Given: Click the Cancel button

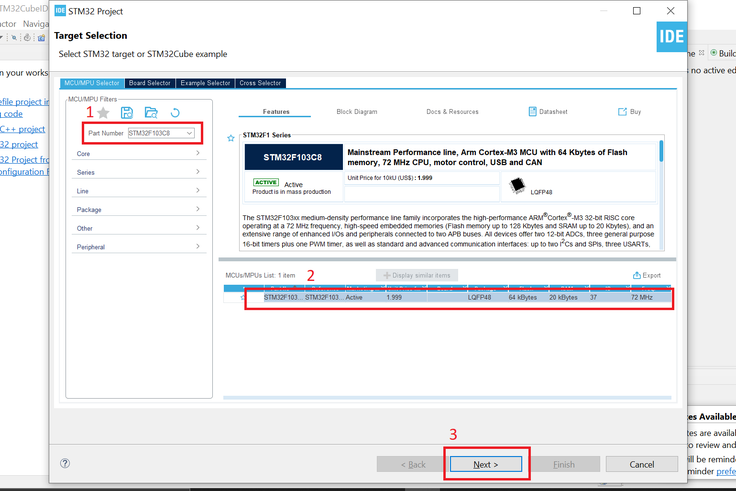Looking at the screenshot, I should [642, 464].
